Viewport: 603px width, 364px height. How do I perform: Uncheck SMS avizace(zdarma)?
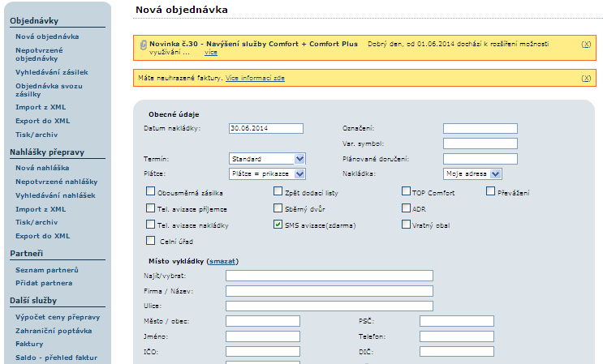click(x=278, y=224)
